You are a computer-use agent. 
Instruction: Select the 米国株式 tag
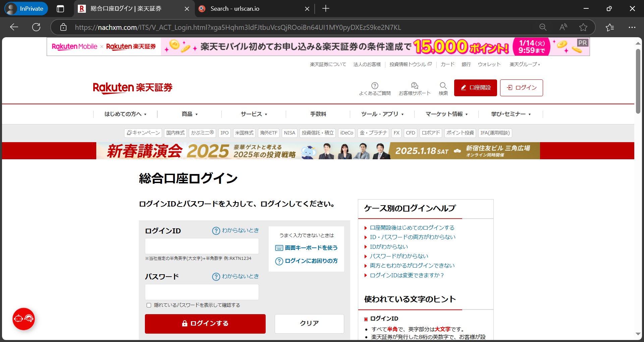pyautogui.click(x=244, y=133)
